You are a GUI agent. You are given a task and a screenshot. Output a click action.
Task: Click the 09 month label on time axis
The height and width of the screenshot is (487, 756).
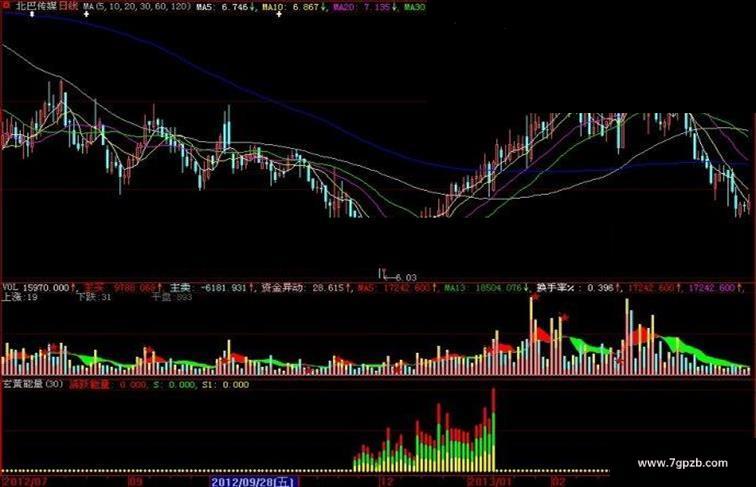135,481
